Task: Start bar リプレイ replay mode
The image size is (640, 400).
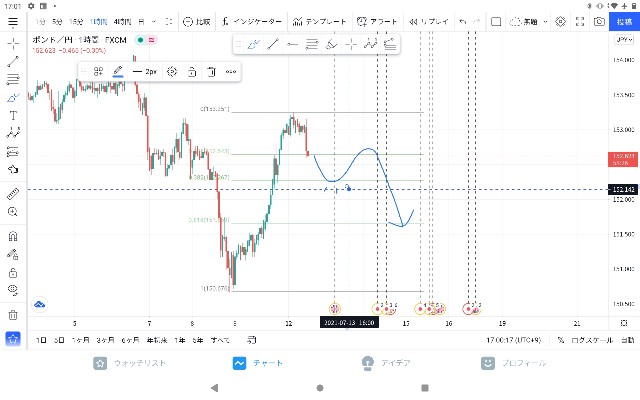Action: coord(429,22)
